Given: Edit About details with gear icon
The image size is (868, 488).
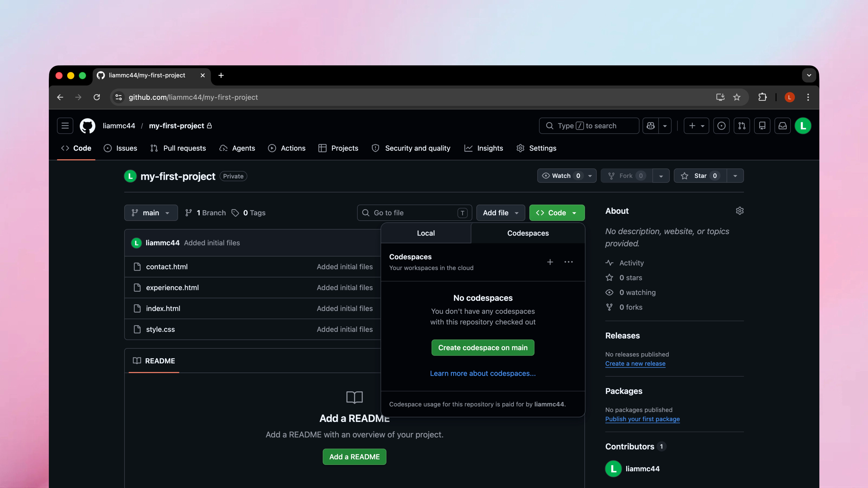Looking at the screenshot, I should pyautogui.click(x=740, y=211).
